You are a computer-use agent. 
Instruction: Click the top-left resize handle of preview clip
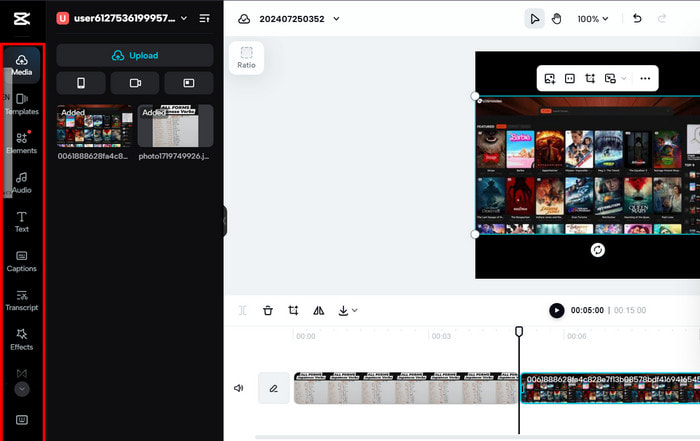[x=475, y=96]
